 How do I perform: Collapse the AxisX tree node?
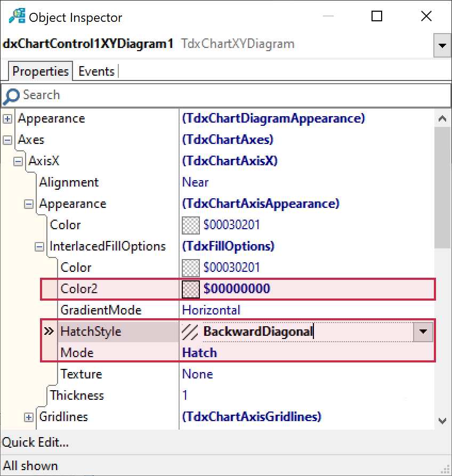18,160
